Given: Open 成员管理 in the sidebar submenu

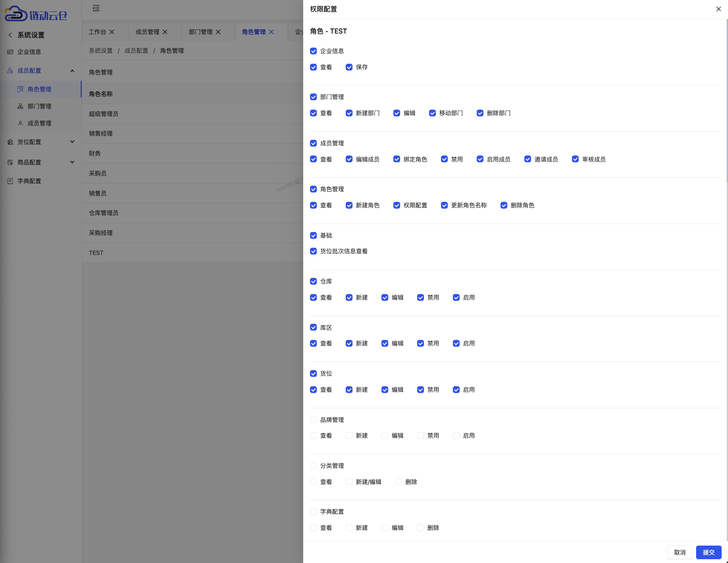Looking at the screenshot, I should pyautogui.click(x=39, y=123).
